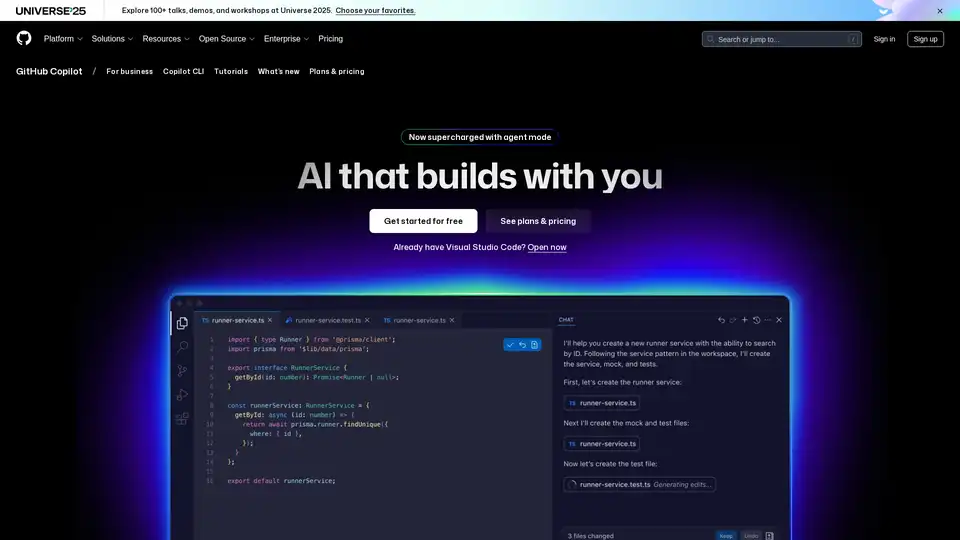Open the Tutorials sub-navigation item
The image size is (960, 540).
click(231, 72)
